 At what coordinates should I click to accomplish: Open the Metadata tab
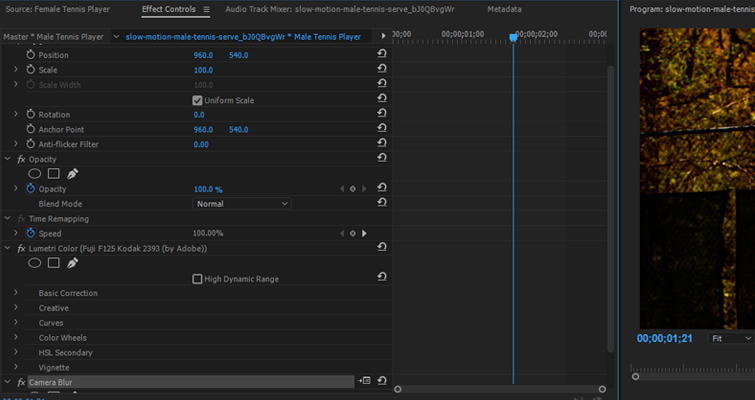pos(504,9)
